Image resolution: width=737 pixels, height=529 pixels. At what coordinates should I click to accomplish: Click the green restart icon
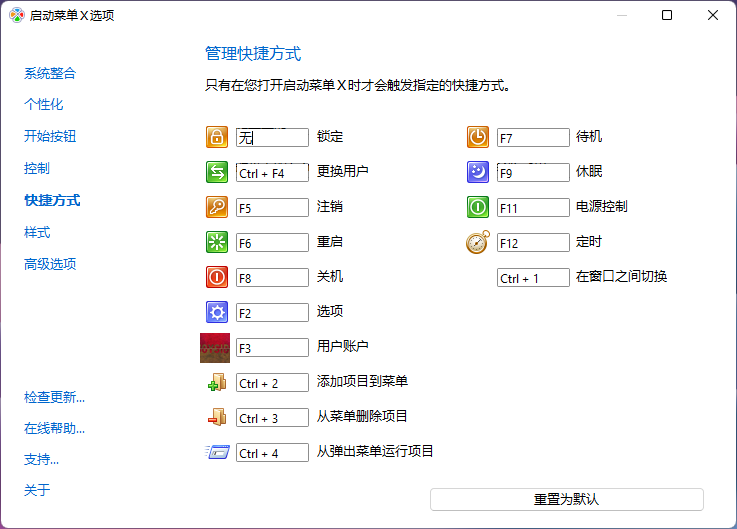(x=217, y=242)
